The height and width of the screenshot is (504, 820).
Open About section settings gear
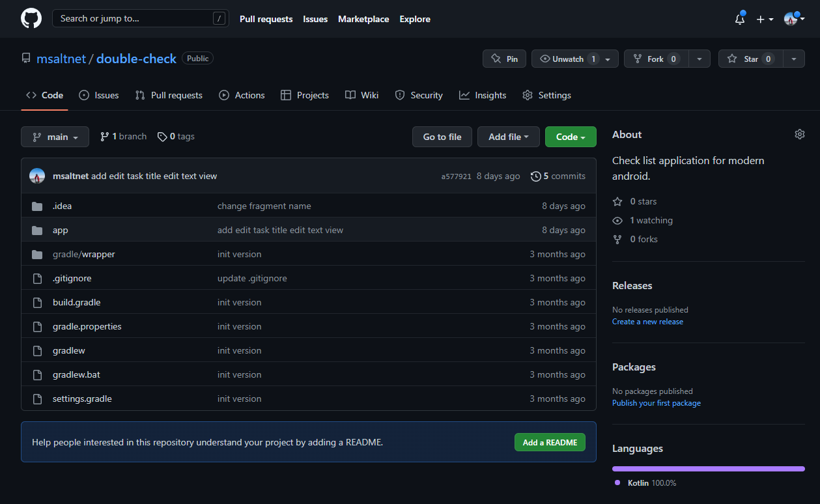tap(800, 134)
